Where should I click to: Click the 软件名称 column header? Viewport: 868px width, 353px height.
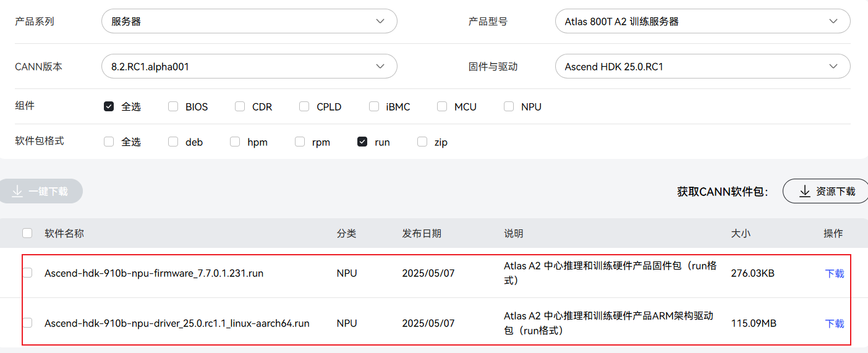[x=64, y=234]
